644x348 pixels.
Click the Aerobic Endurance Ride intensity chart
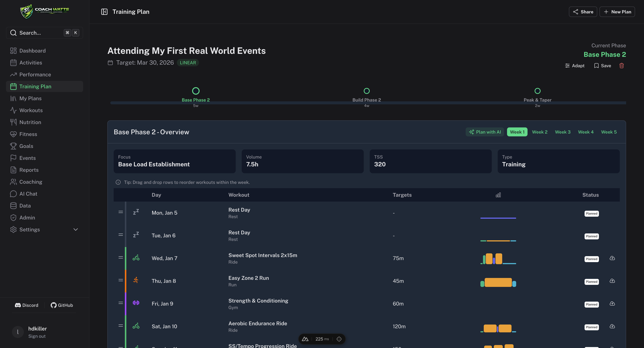pos(498,328)
